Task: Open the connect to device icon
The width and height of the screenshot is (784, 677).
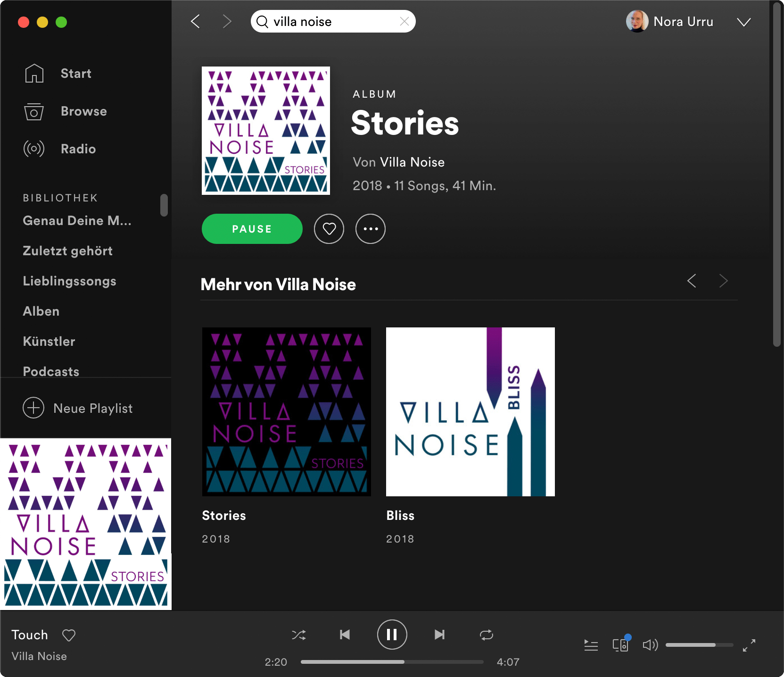Action: click(620, 645)
